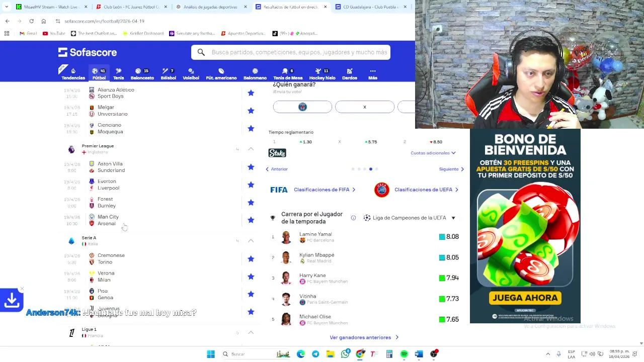This screenshot has width=644, height=362.
Task: Collapse the Premier League match list
Action: coord(251,149)
